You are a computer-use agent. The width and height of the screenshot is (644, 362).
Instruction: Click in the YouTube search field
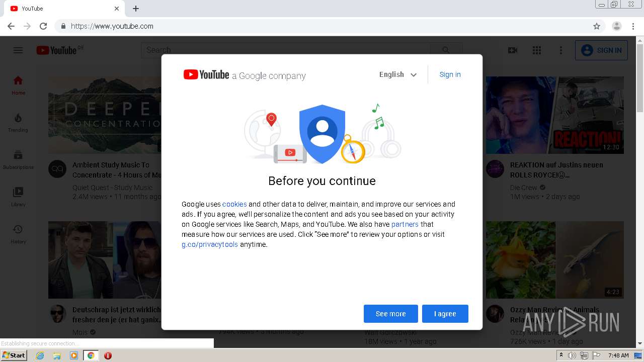[x=286, y=50]
